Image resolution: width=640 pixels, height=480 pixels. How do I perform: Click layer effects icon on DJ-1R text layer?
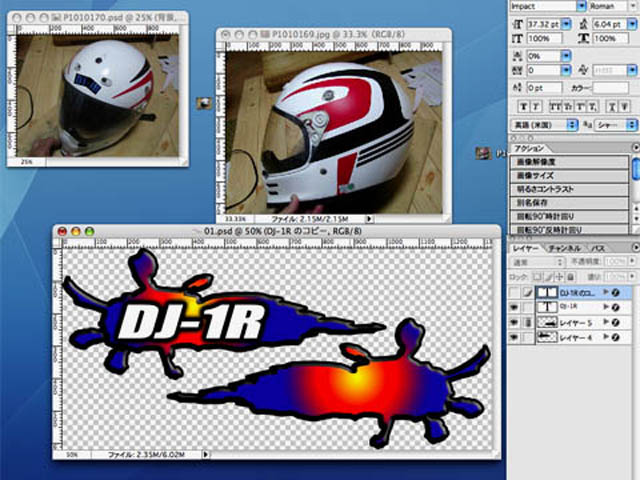click(616, 307)
